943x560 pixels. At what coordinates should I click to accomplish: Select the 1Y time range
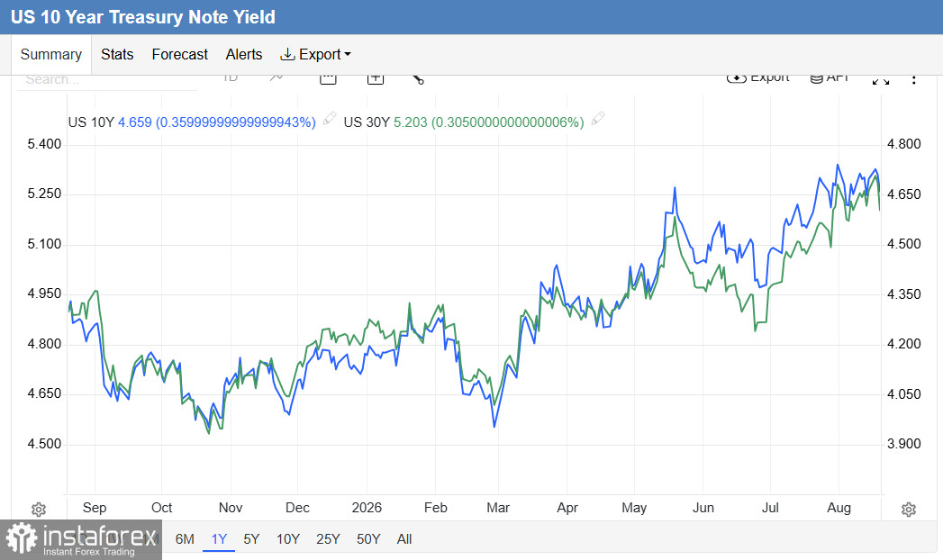pos(219,539)
